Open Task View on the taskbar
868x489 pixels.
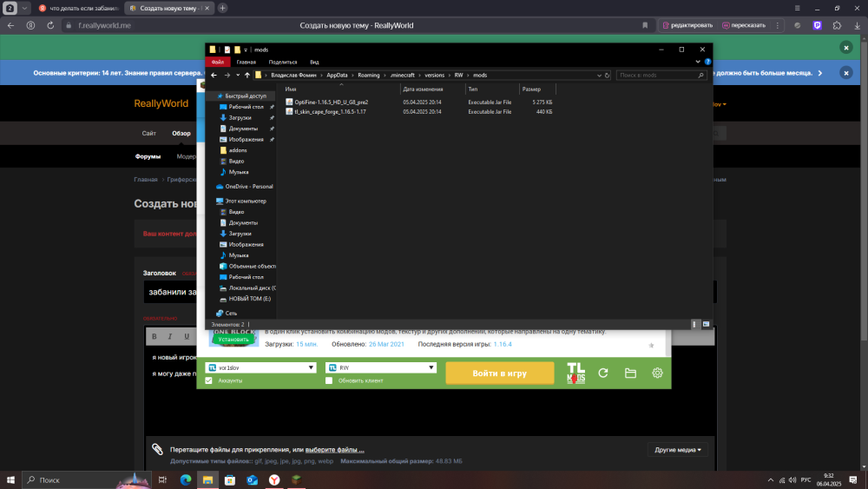click(x=162, y=480)
